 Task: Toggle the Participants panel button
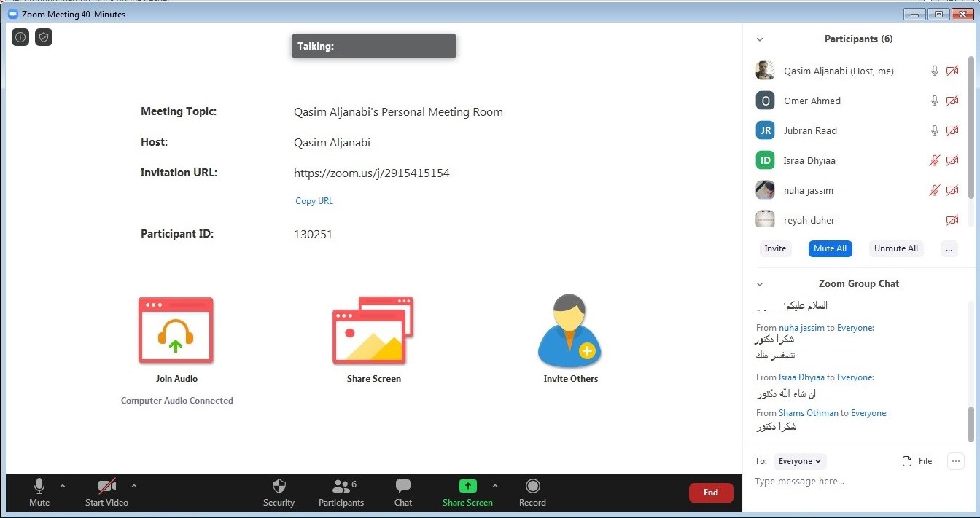coord(341,493)
